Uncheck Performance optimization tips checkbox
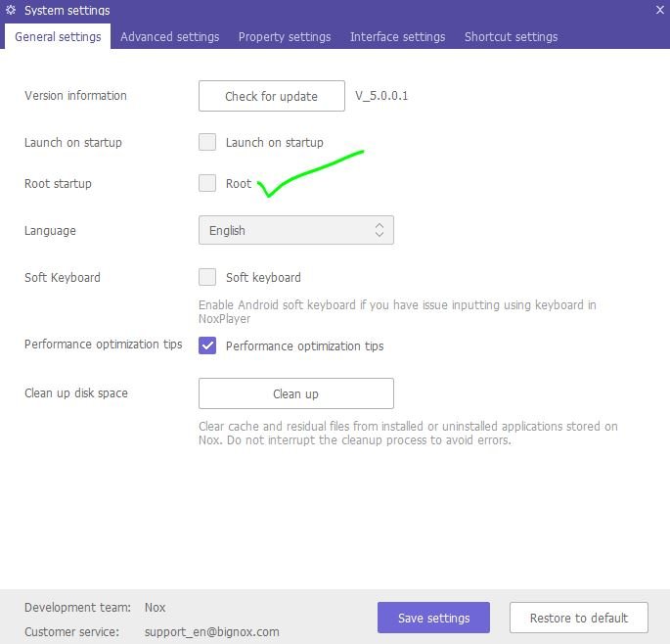The width and height of the screenshot is (670, 644). (207, 345)
